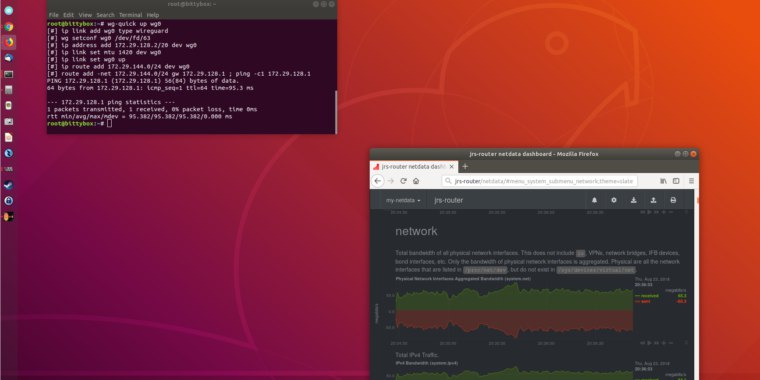
Task: Click the network section heading
Action: [x=416, y=231]
